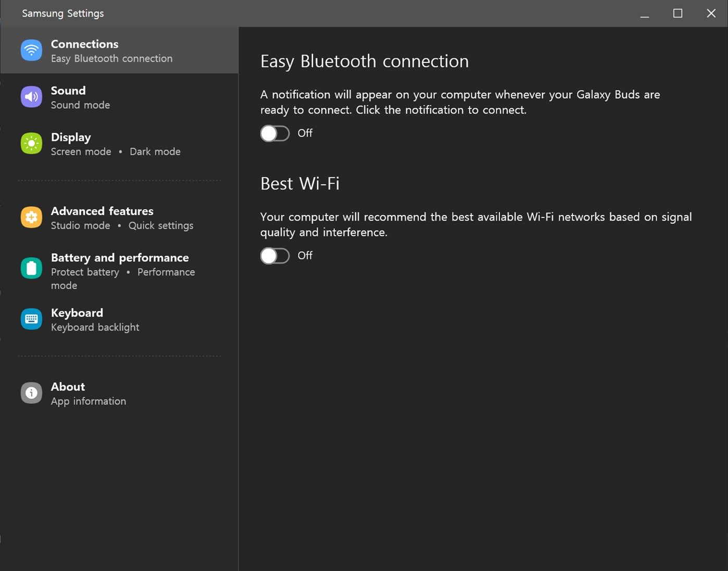Select Battery and performance label
Screen dimensions: 728x571
[120, 258]
